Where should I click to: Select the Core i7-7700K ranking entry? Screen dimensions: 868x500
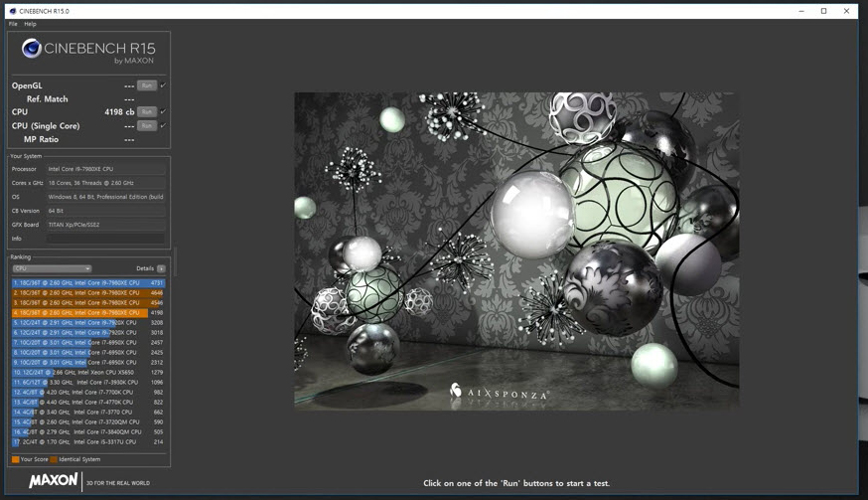tap(88, 392)
